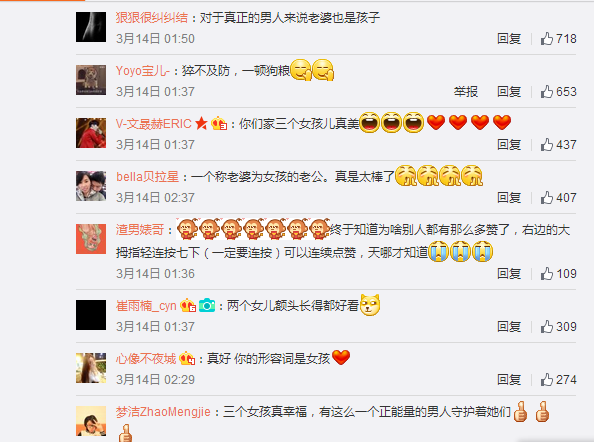Image resolution: width=594 pixels, height=442 pixels.
Task: Click camera badge beside 崔雨楠_cyn
Action: coord(207,305)
